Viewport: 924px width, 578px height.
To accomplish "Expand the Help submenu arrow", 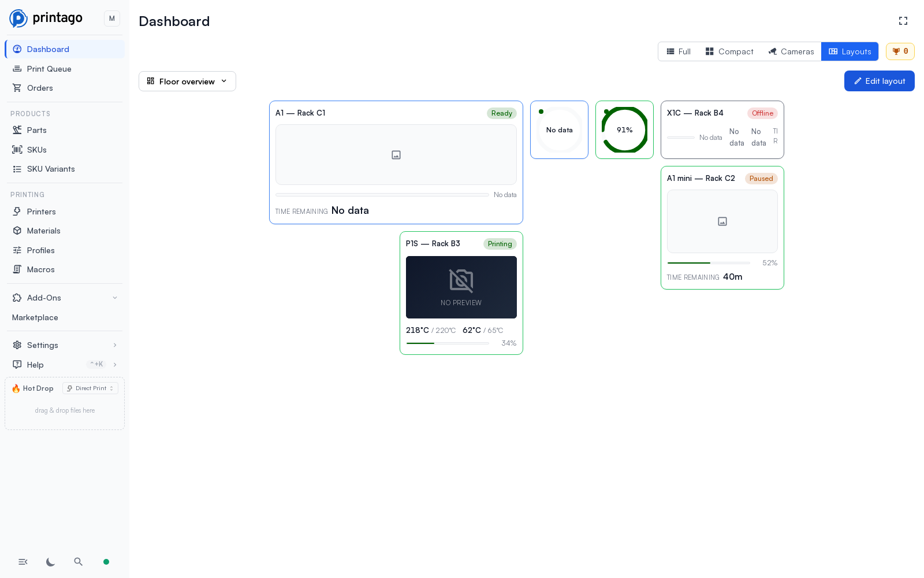I will (115, 365).
